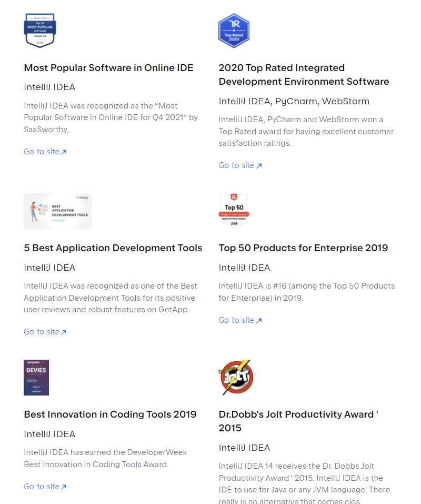Click the TrustRadius Top Rated 2020 badge
The height and width of the screenshot is (504, 421).
tap(234, 31)
